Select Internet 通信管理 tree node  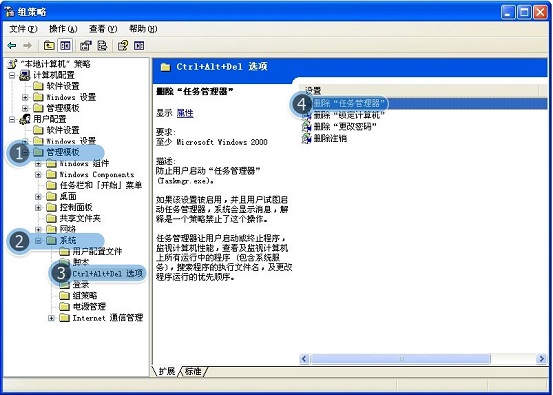point(108,318)
